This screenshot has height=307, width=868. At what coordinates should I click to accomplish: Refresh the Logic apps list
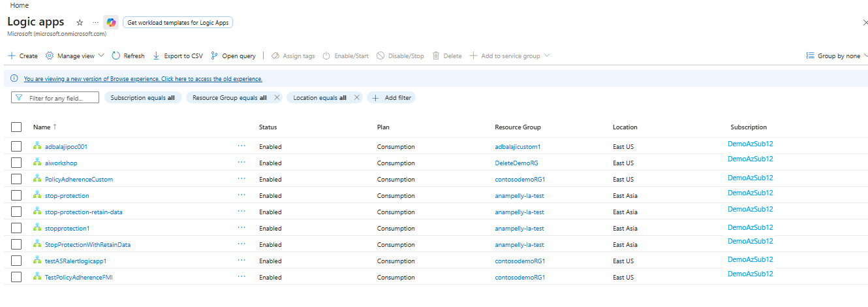pyautogui.click(x=129, y=56)
